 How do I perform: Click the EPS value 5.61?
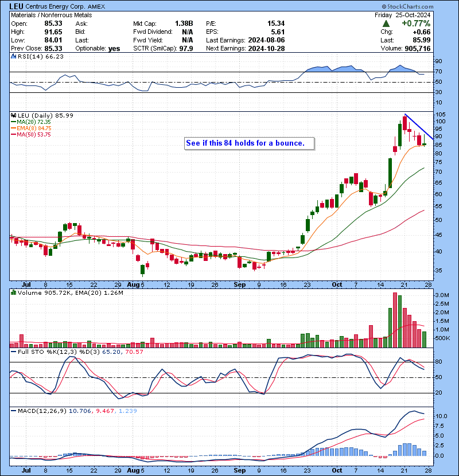pos(278,32)
